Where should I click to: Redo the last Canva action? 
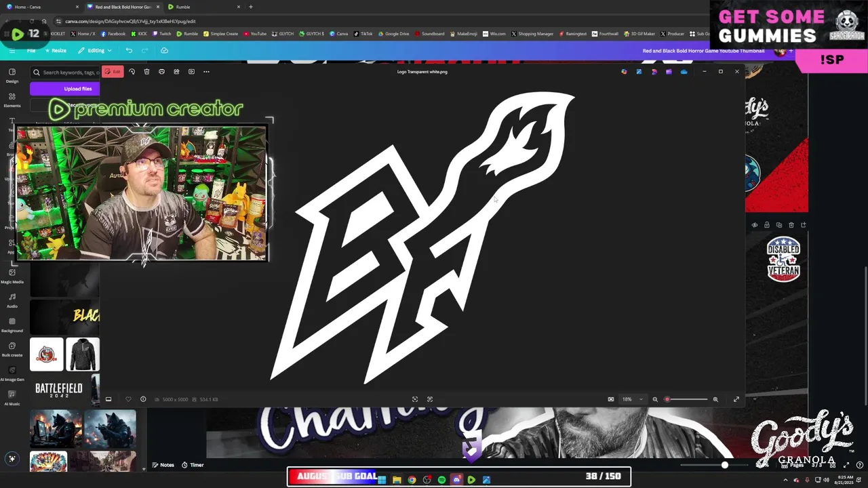(x=144, y=50)
